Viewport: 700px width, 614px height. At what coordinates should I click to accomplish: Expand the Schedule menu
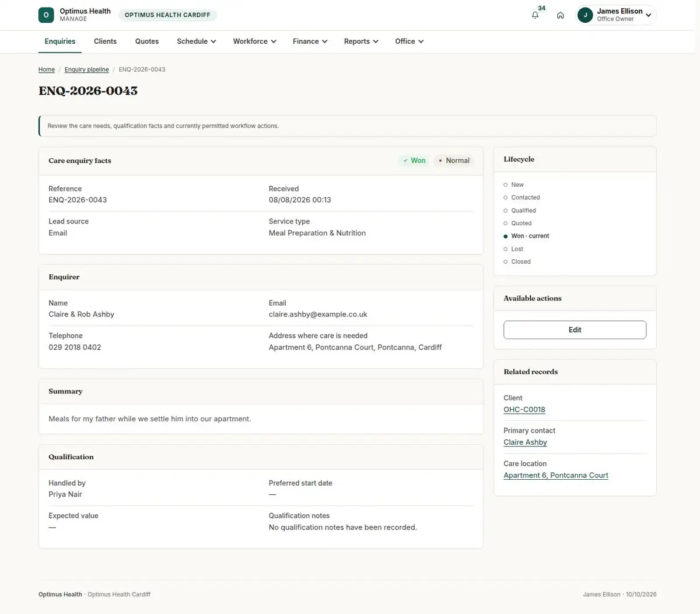[x=197, y=41]
